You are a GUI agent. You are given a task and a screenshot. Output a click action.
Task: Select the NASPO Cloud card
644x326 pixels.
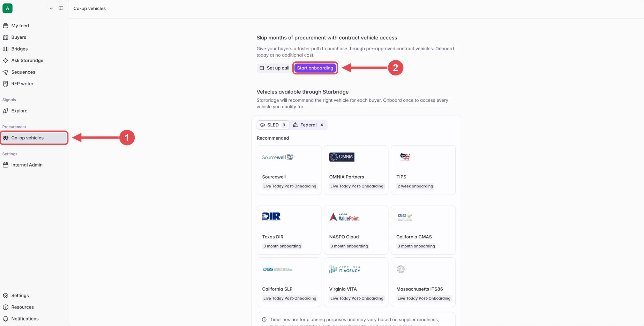point(356,230)
